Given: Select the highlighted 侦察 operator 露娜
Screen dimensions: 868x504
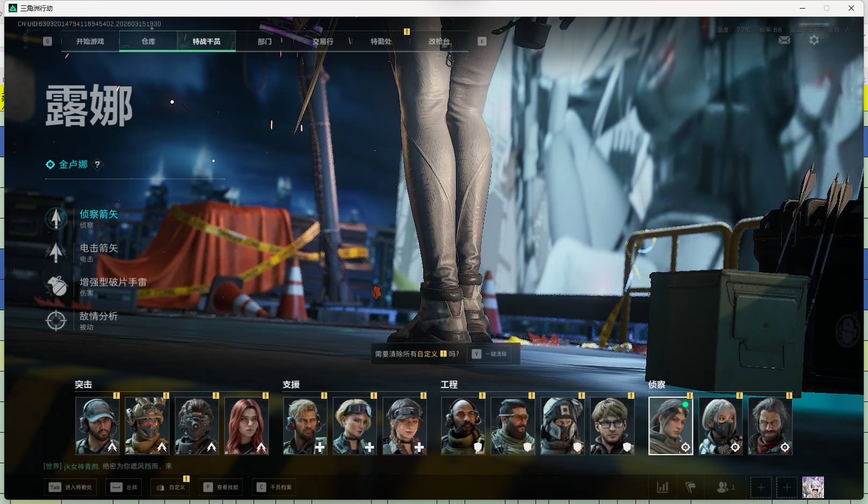Looking at the screenshot, I should [671, 426].
